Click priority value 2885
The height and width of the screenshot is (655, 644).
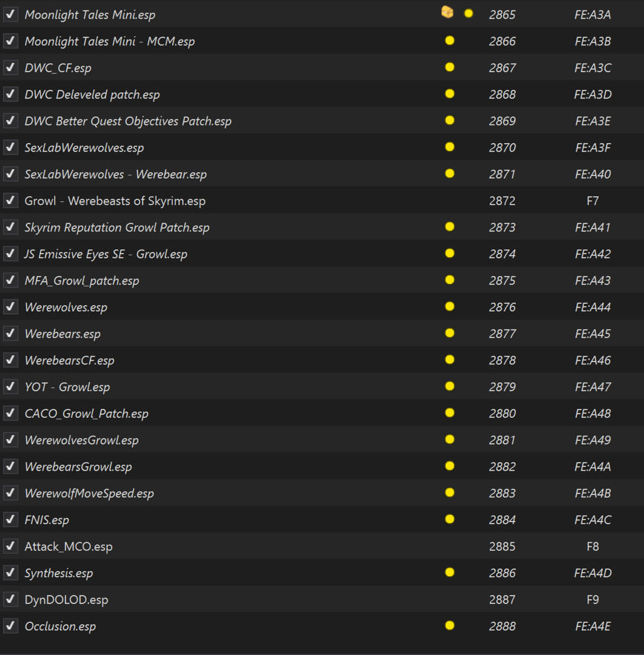click(x=503, y=546)
